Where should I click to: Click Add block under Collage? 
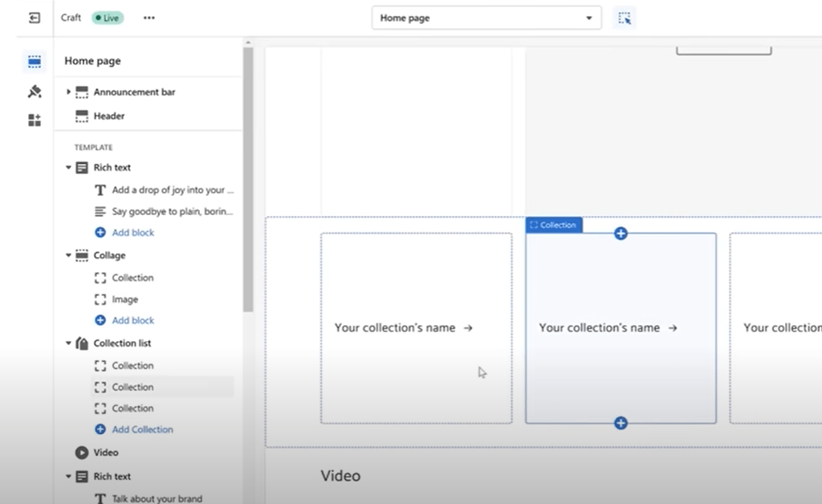point(132,320)
